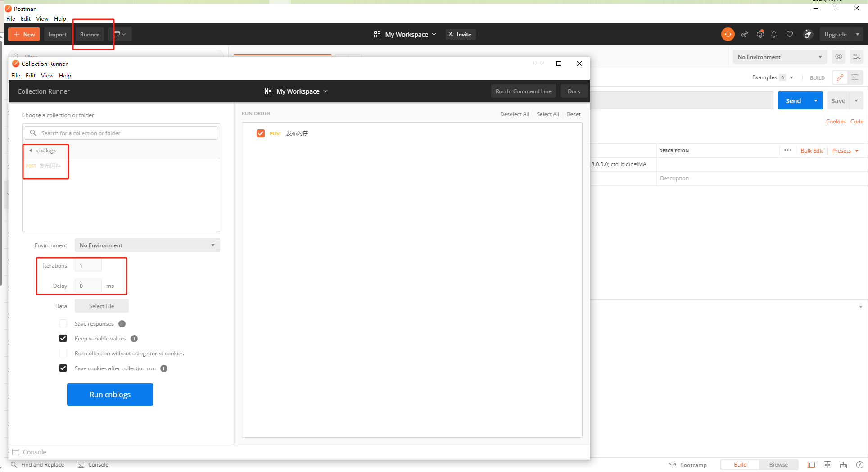Image resolution: width=868 pixels, height=472 pixels.
Task: Open Edit menu in Collection Runner window
Action: pyautogui.click(x=31, y=76)
